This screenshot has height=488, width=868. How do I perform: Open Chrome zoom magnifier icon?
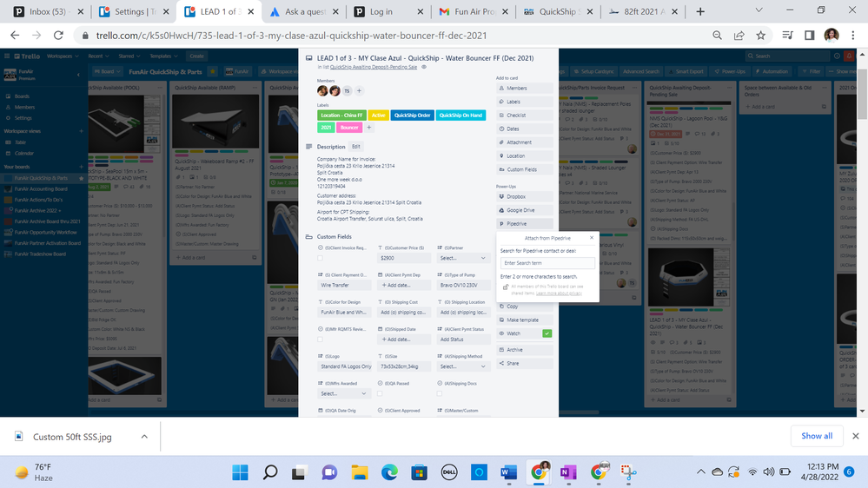[x=717, y=36]
